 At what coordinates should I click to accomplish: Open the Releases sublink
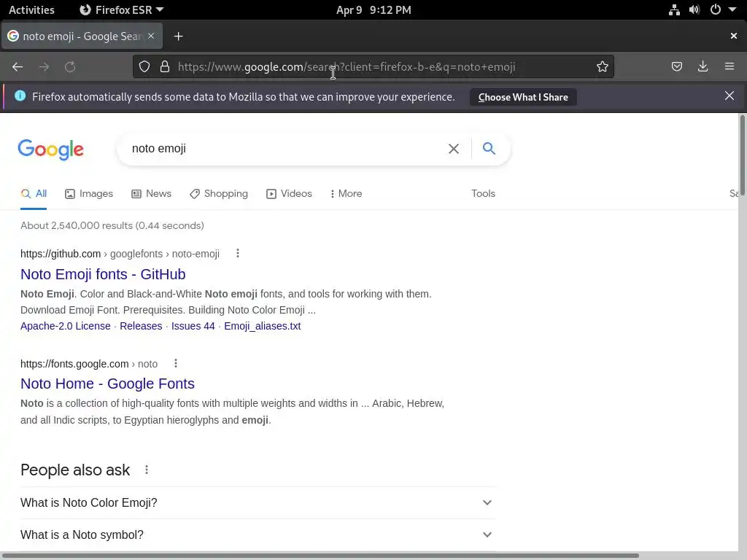click(x=141, y=326)
